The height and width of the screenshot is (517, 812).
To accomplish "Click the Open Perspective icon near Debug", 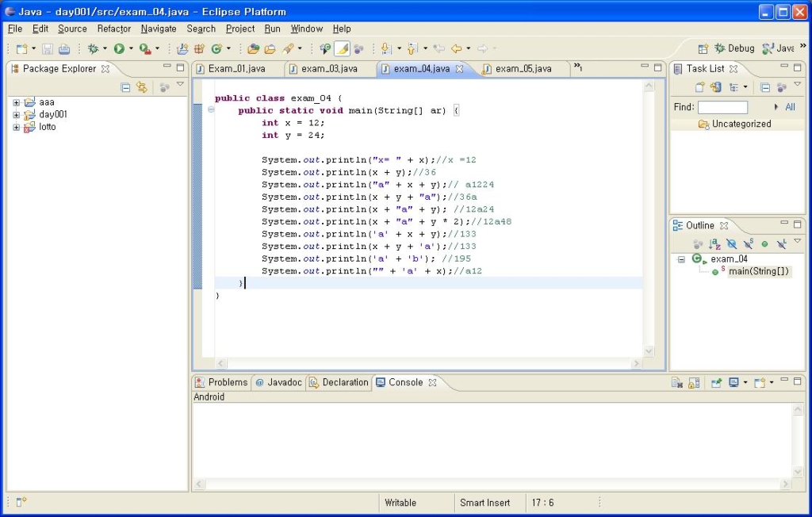I will click(703, 48).
